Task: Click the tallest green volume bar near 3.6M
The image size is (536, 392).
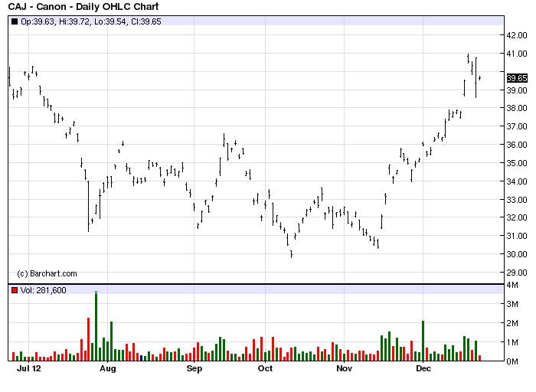Action: [96, 326]
